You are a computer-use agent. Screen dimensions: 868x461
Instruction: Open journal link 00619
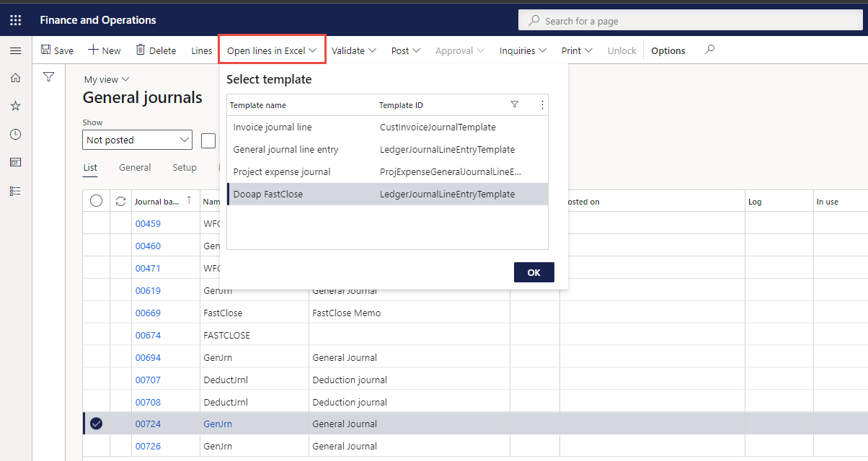(x=148, y=290)
